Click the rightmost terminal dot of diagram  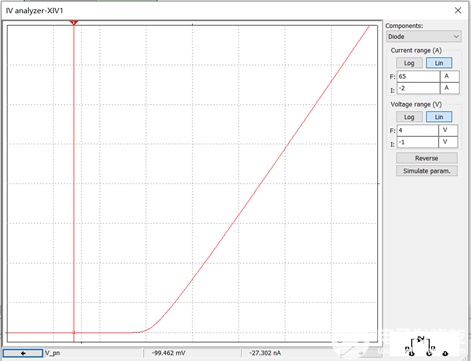pyautogui.click(x=446, y=353)
